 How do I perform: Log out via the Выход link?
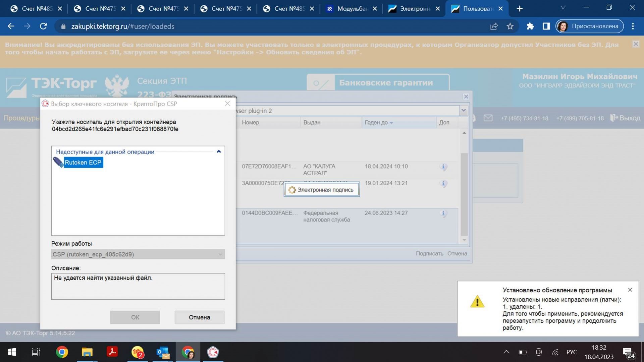(625, 118)
